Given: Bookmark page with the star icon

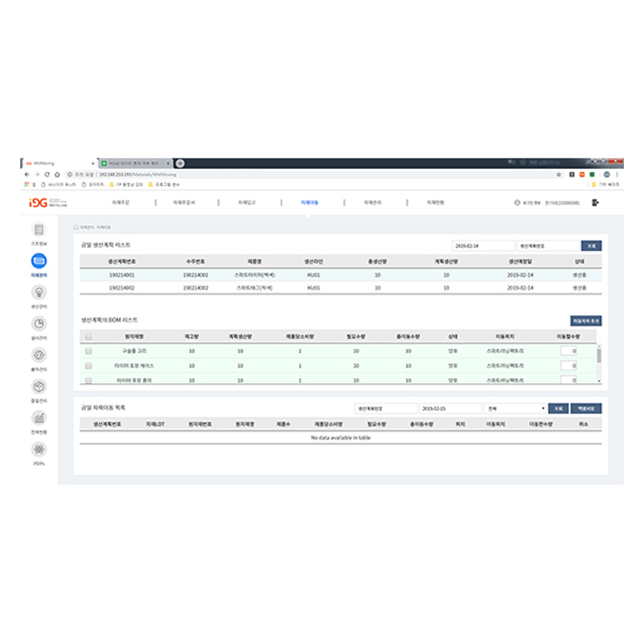Looking at the screenshot, I should click(x=559, y=174).
